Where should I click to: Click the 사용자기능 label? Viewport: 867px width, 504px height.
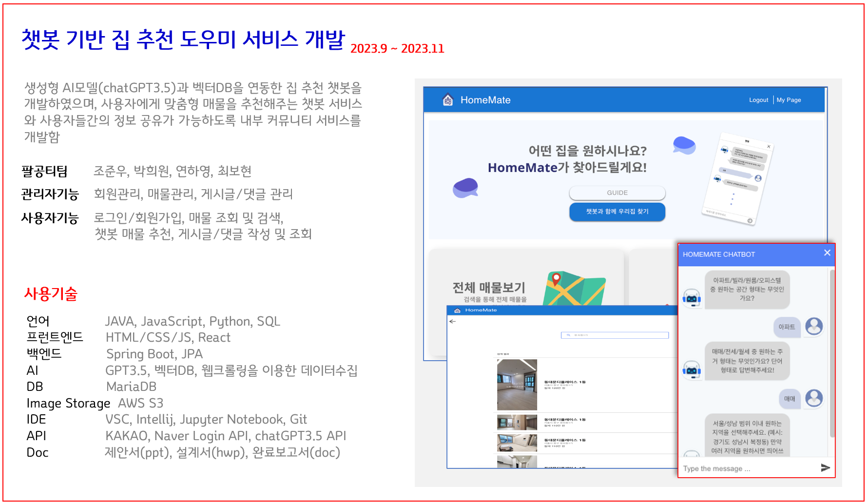click(x=50, y=217)
